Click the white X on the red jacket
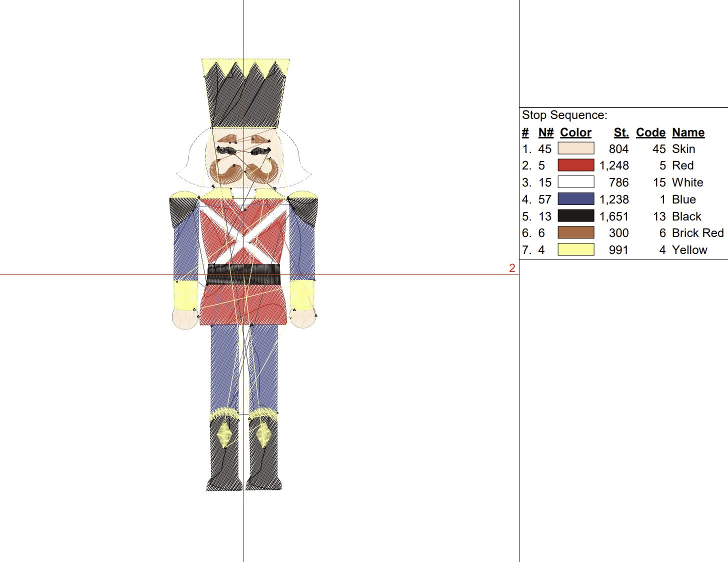The width and height of the screenshot is (728, 562). (x=243, y=234)
